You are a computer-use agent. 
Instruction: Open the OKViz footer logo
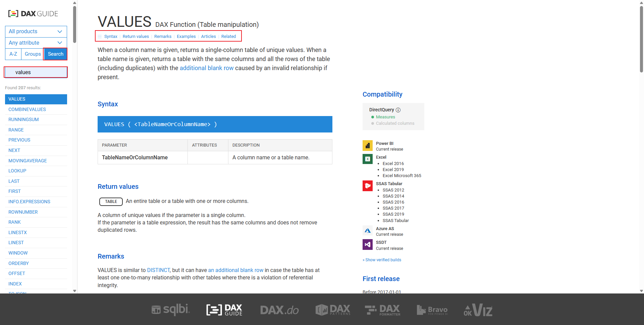point(478,310)
